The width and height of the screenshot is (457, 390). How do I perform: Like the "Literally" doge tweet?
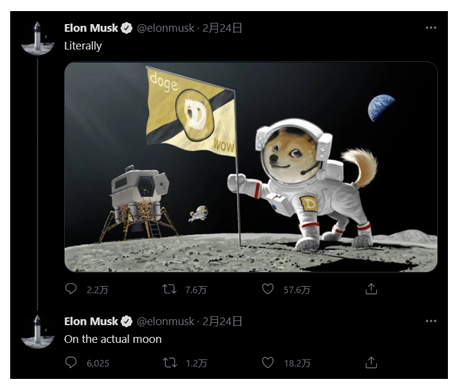tap(268, 289)
